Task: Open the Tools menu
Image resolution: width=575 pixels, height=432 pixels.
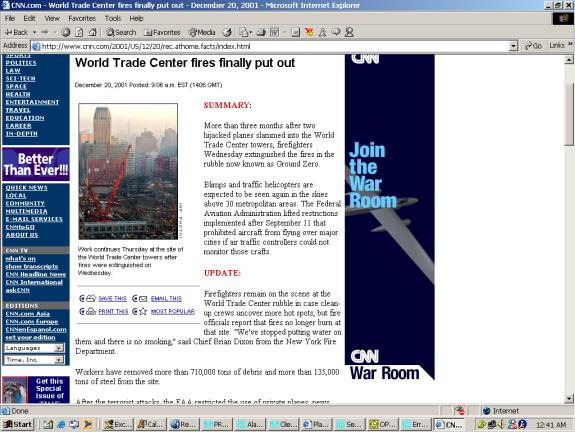Action: click(113, 18)
